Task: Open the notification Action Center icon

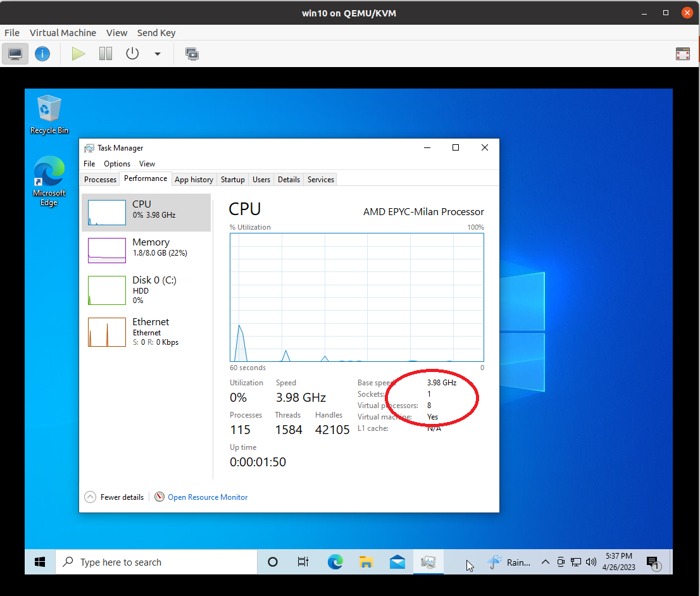Action: point(653,562)
